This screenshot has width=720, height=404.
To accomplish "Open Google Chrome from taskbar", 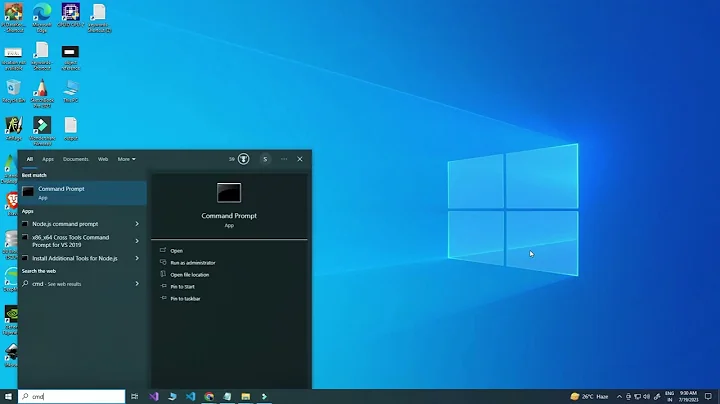I will point(209,396).
